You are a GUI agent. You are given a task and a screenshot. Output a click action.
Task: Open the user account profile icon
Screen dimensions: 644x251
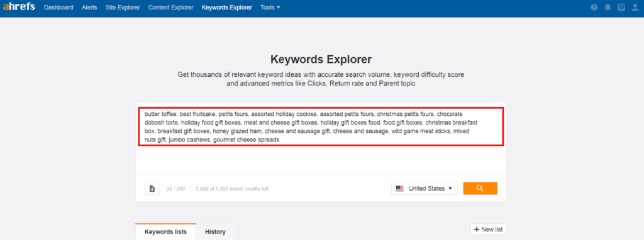click(x=635, y=8)
